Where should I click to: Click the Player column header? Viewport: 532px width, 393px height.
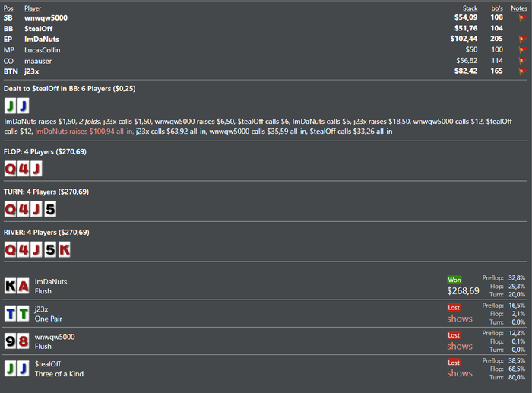pos(33,8)
